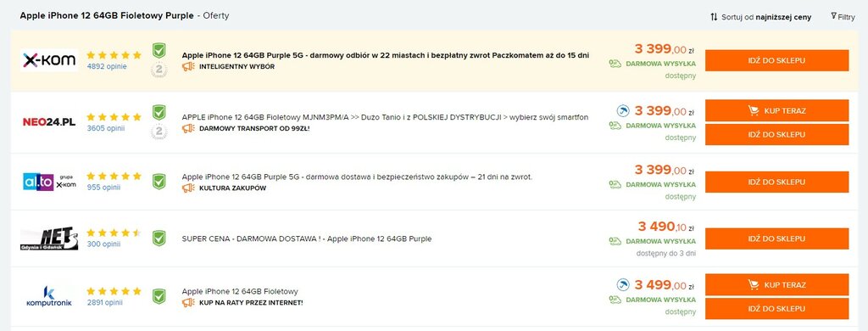Click the green trusted-shop shield for NEO24.PL
868x331 pixels.
159,113
